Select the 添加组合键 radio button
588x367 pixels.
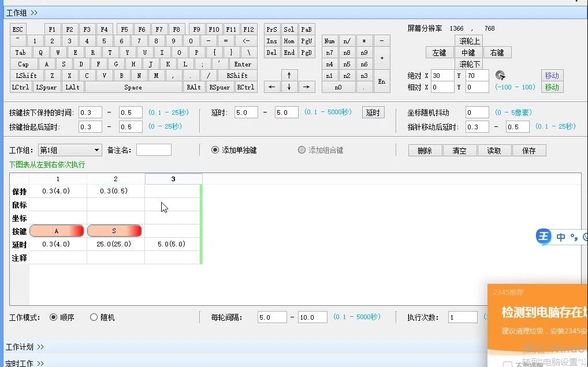click(302, 148)
